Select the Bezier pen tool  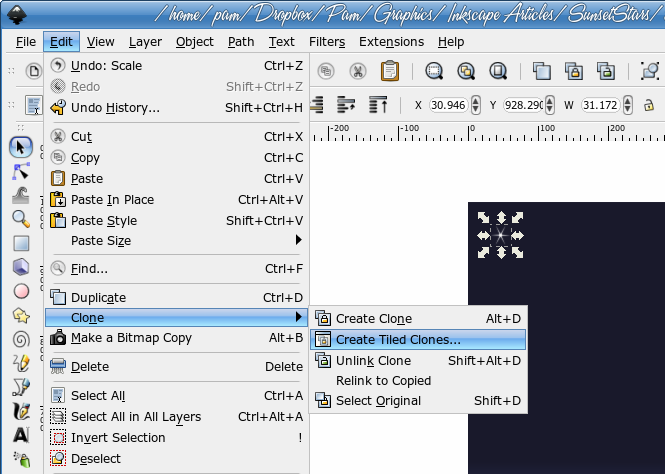pos(21,387)
